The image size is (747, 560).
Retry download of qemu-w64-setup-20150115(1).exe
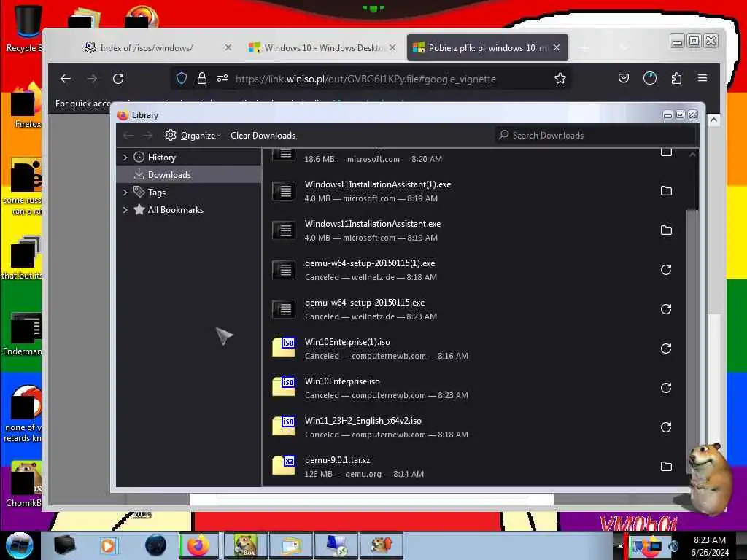[x=666, y=270]
